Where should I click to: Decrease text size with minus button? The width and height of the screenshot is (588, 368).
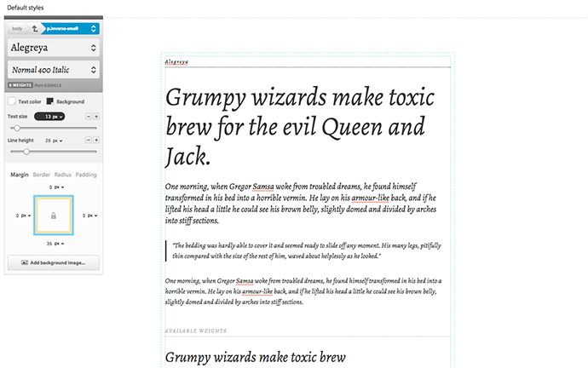89,116
